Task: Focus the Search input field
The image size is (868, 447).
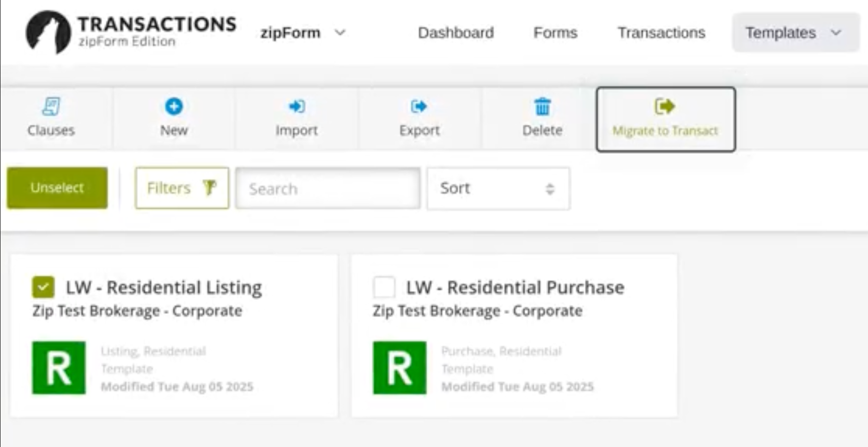Action: point(328,188)
